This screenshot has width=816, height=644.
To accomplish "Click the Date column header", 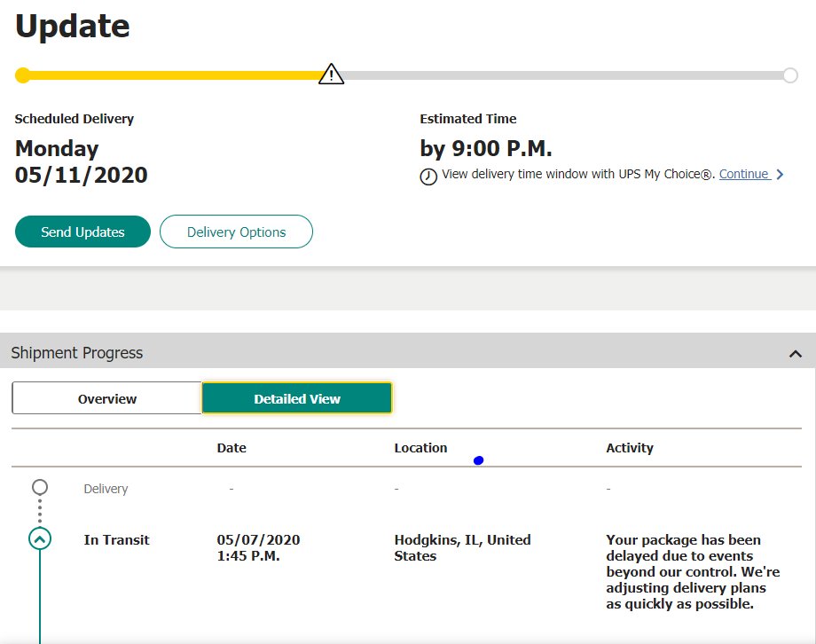I will tap(231, 448).
